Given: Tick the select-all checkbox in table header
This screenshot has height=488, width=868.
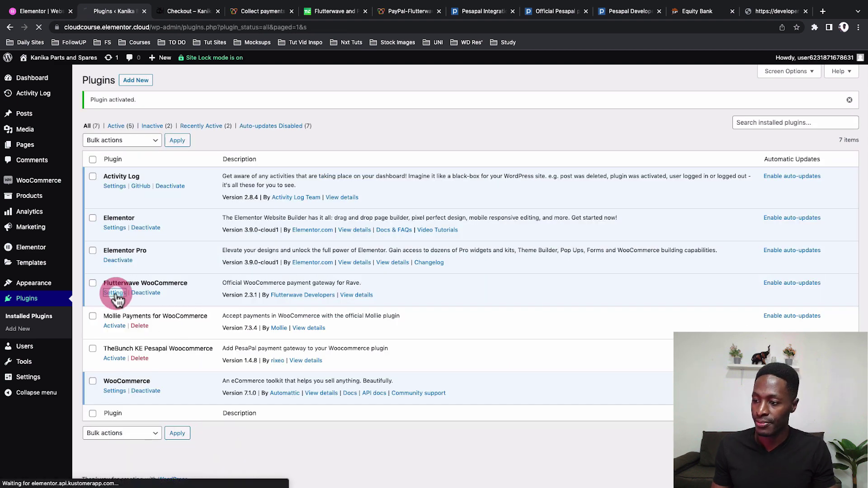Looking at the screenshot, I should click(93, 159).
